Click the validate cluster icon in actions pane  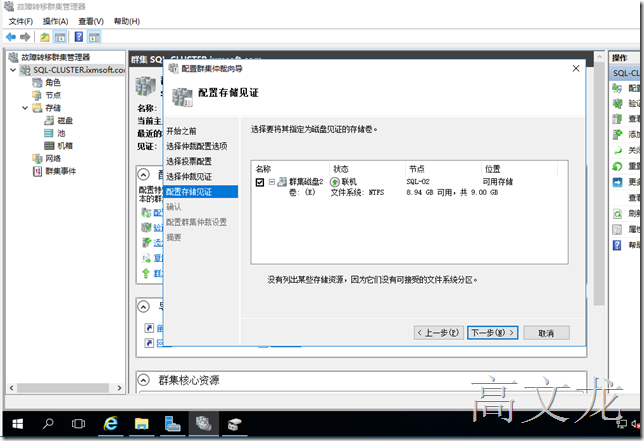(x=617, y=103)
